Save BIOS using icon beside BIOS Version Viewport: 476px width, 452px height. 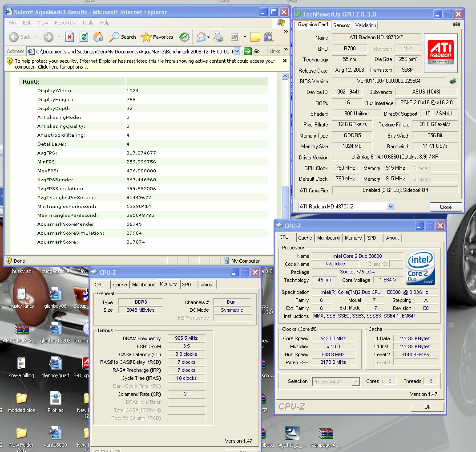point(453,81)
